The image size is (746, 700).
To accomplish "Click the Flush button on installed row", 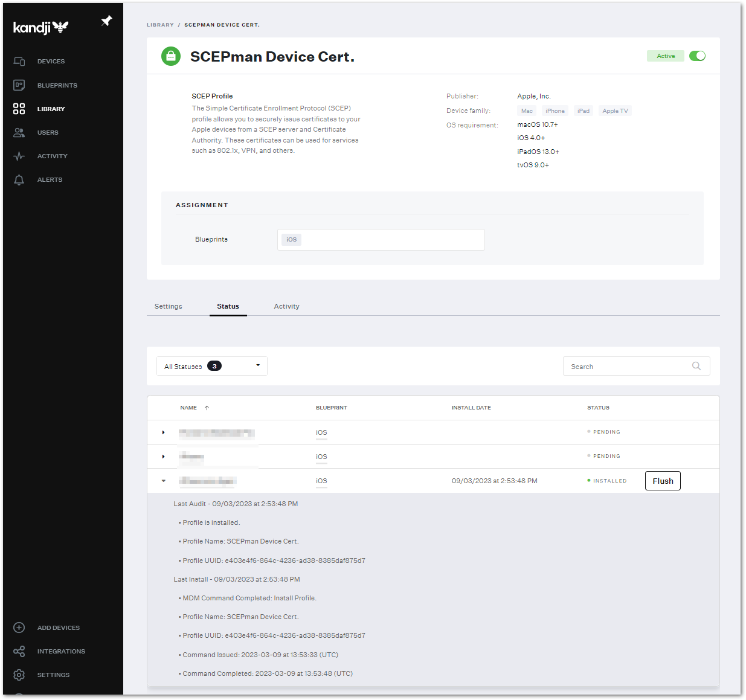I will click(x=663, y=480).
